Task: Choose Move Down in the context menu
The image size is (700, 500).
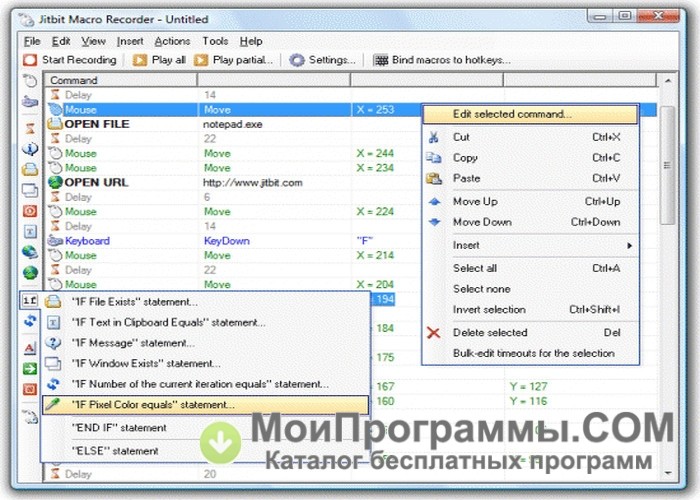Action: 530,222
